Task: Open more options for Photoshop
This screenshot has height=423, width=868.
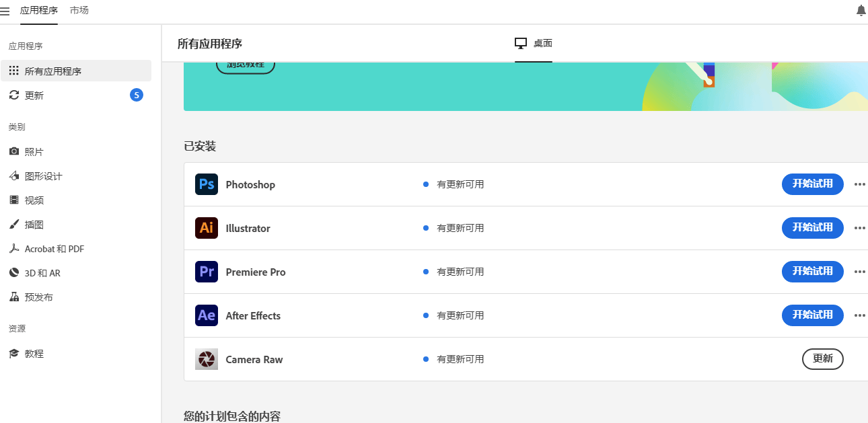Action: click(859, 184)
